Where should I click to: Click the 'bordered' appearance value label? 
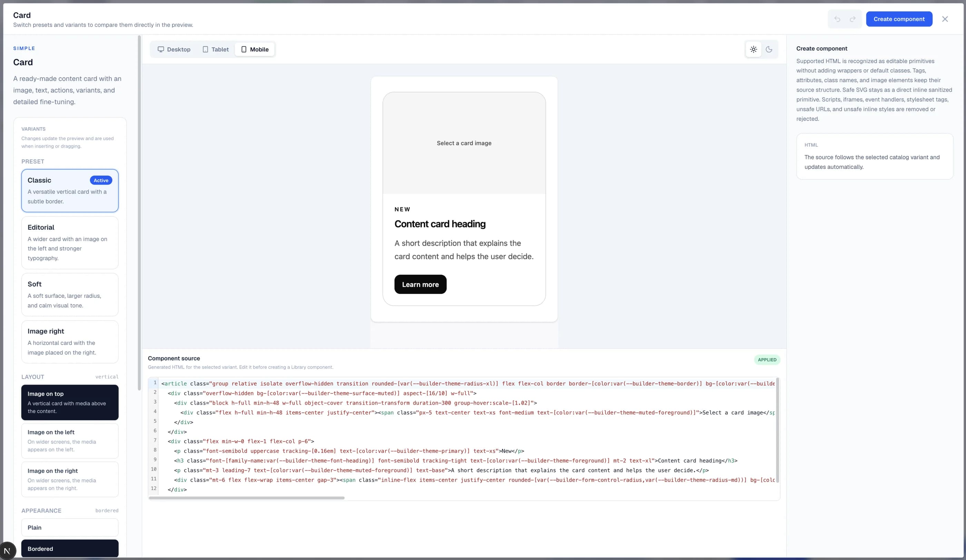point(107,511)
